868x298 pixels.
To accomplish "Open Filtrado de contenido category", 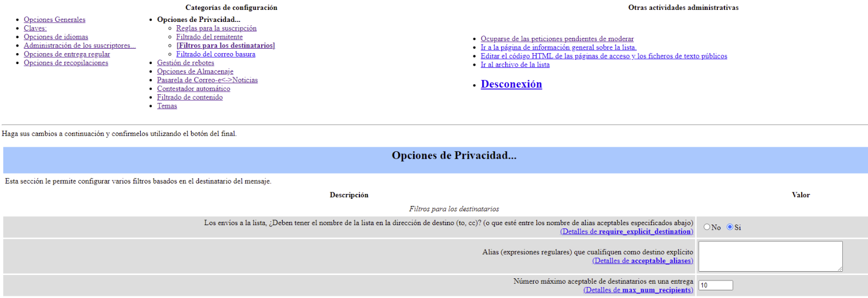I will click(x=190, y=98).
